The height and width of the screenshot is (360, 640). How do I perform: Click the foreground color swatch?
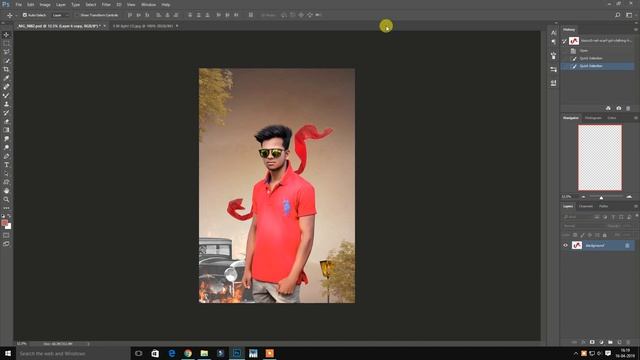pyautogui.click(x=4, y=222)
